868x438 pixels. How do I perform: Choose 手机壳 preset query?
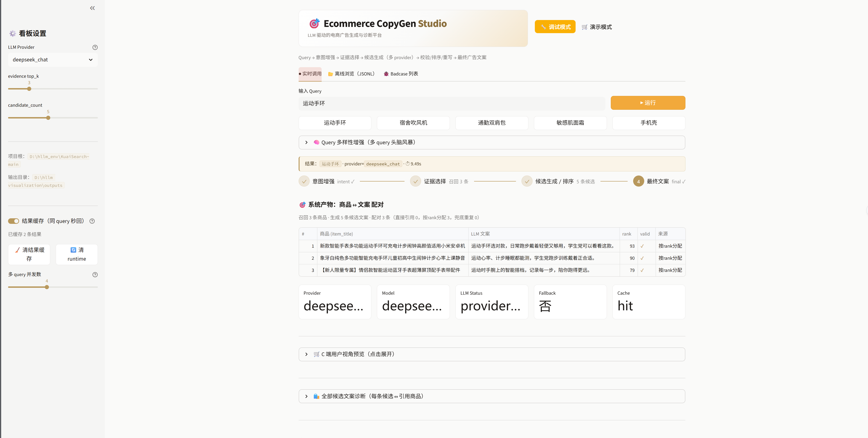[x=649, y=123]
